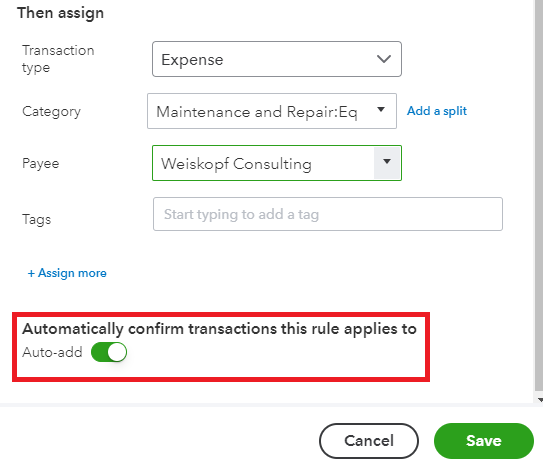
Task: Click the chevron in the Transaction type box
Action: click(384, 59)
